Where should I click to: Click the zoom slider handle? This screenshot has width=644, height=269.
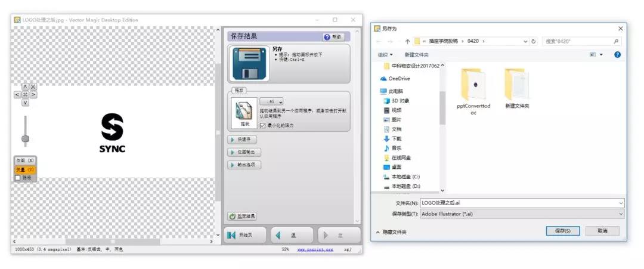[x=25, y=138]
